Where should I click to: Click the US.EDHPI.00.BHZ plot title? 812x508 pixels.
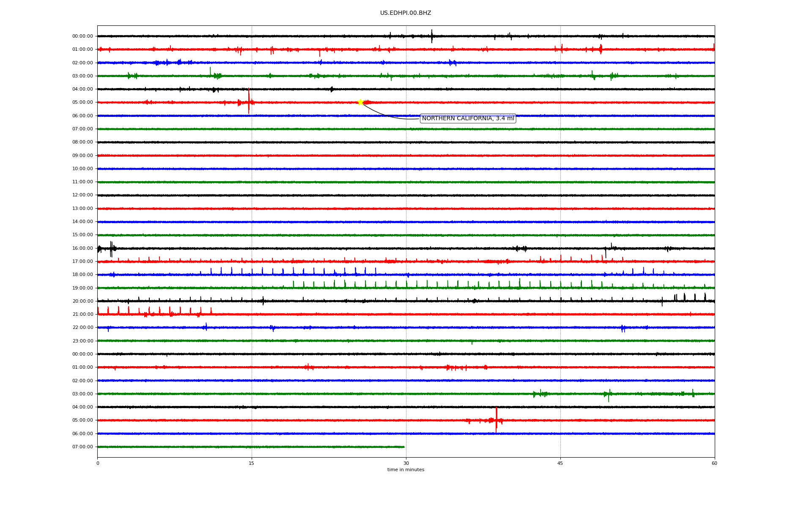pyautogui.click(x=406, y=13)
